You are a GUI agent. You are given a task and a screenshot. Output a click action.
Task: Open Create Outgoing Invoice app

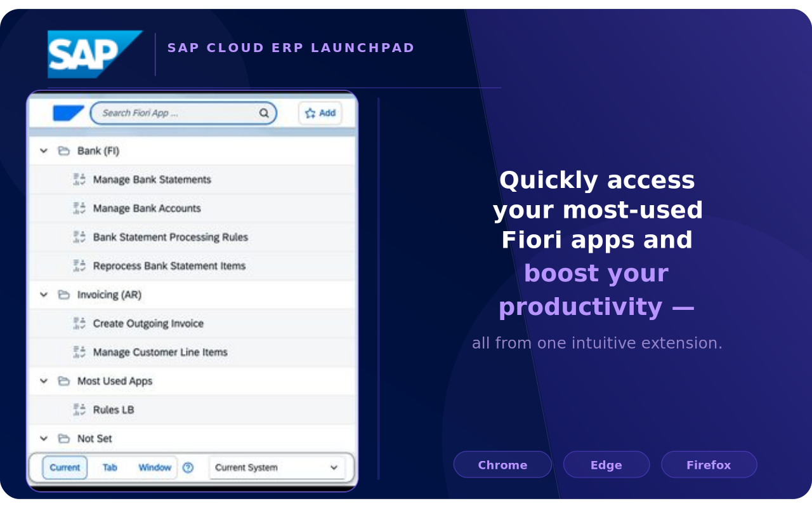192,323
